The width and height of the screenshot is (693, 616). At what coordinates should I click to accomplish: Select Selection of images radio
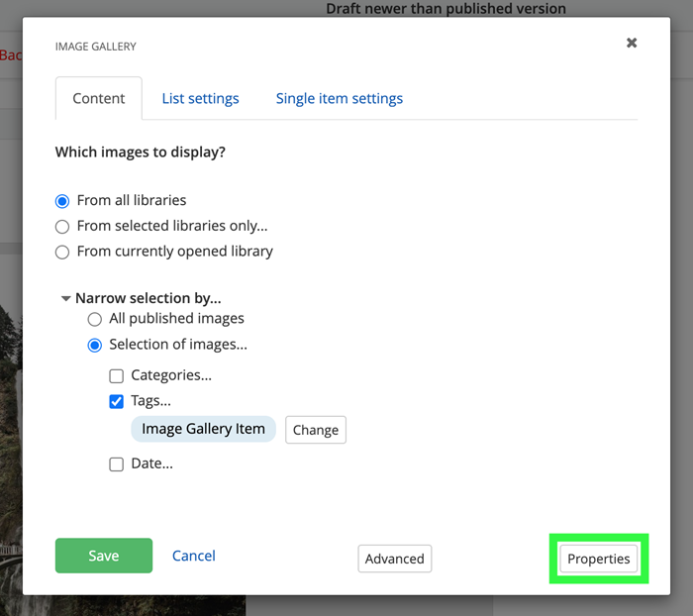click(x=95, y=345)
